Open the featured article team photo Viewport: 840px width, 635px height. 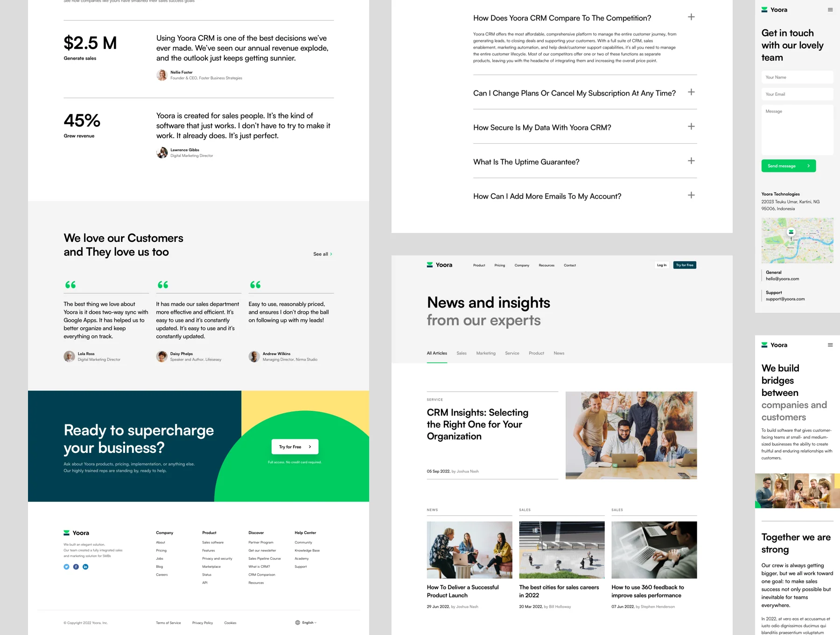(631, 435)
